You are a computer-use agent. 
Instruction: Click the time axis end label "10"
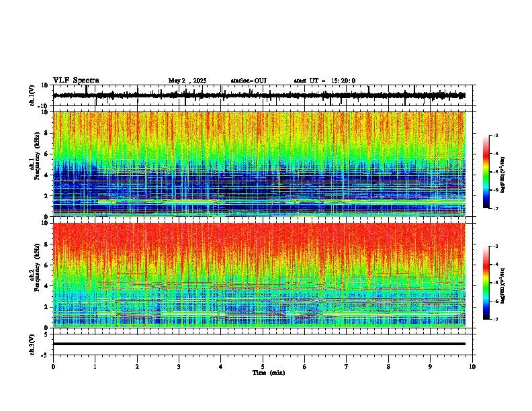point(472,367)
